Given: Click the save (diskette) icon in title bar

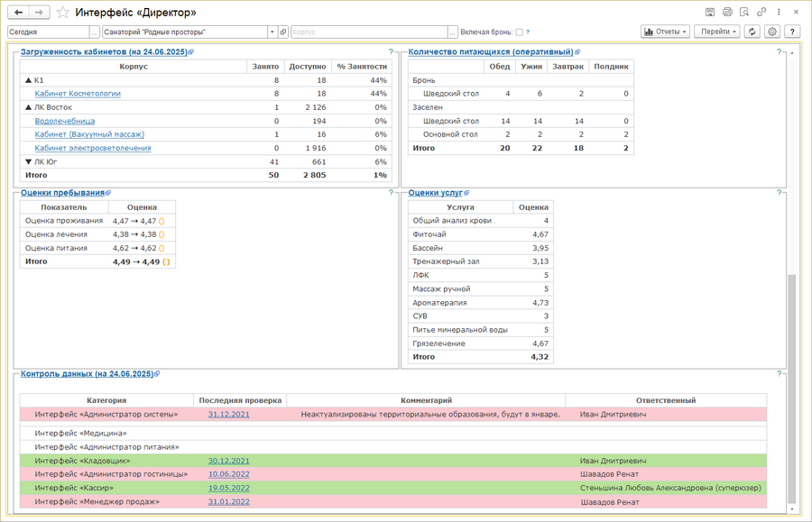Looking at the screenshot, I should [710, 13].
